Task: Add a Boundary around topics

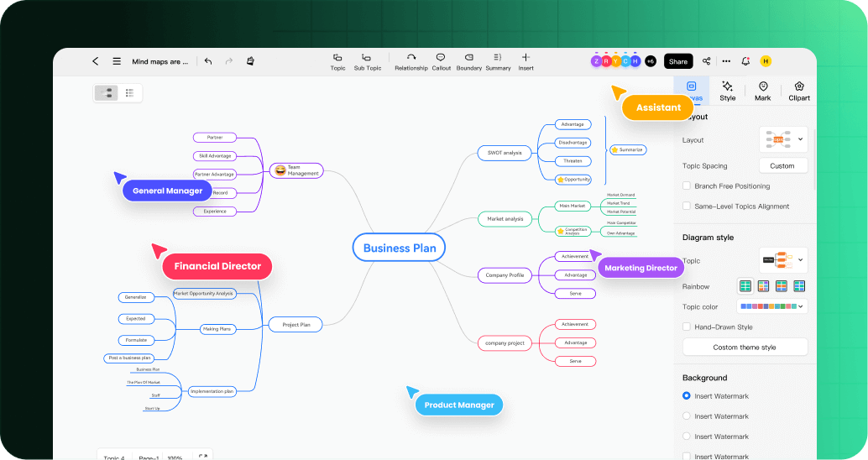Action: 468,61
